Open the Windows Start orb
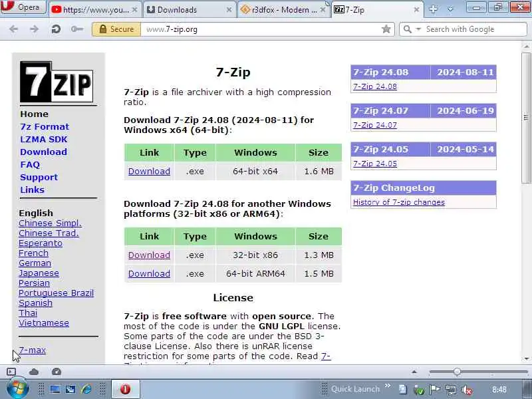Image resolution: width=532 pixels, height=399 pixels. click(17, 388)
